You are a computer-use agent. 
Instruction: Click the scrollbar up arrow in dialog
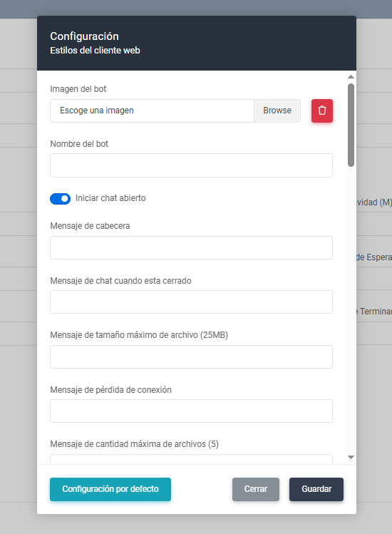[x=351, y=77]
